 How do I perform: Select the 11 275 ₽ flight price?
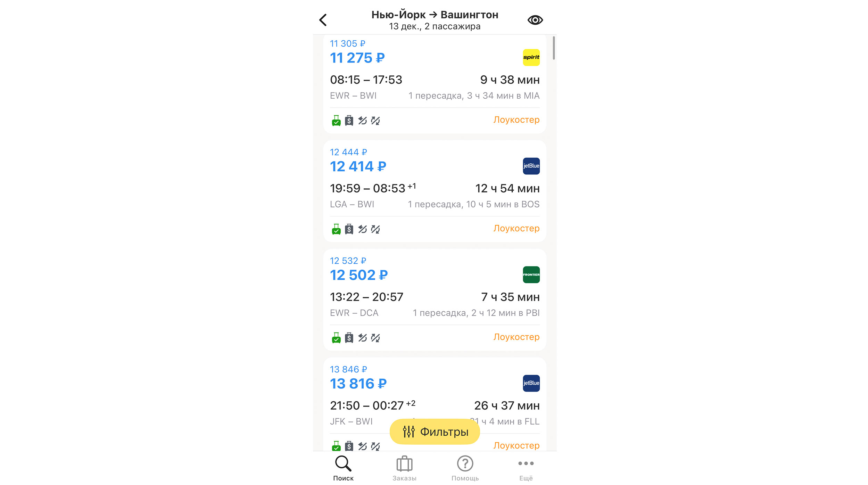357,58
